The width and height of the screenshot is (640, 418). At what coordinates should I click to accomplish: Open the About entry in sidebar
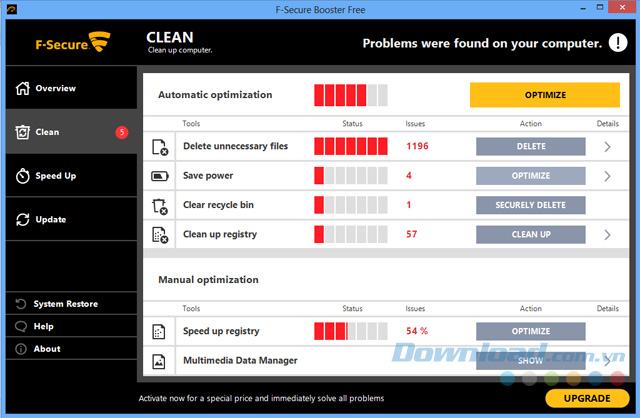click(x=71, y=349)
